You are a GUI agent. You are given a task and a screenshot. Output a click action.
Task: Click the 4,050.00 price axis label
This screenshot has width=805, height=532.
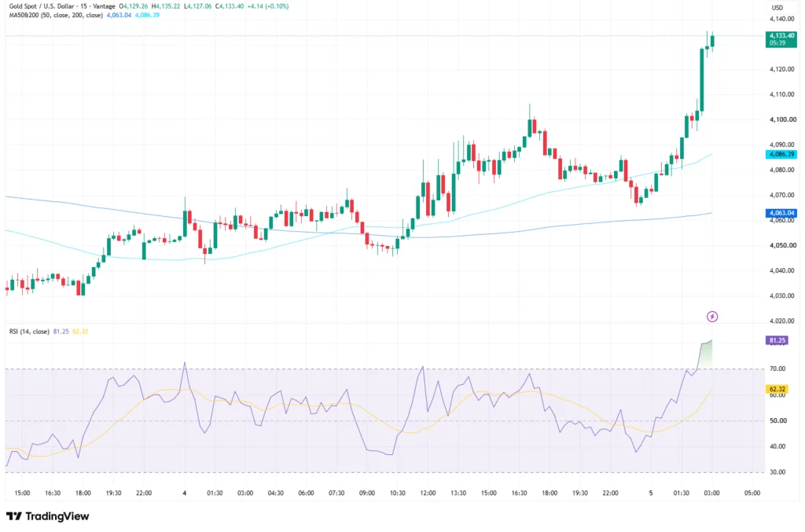coord(782,245)
